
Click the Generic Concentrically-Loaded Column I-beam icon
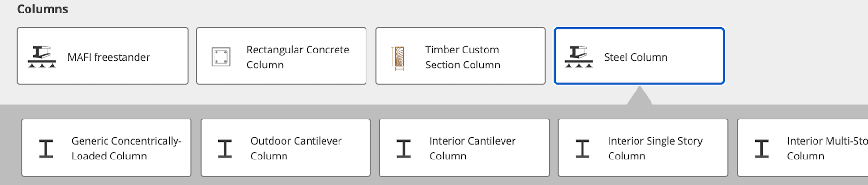tap(46, 148)
